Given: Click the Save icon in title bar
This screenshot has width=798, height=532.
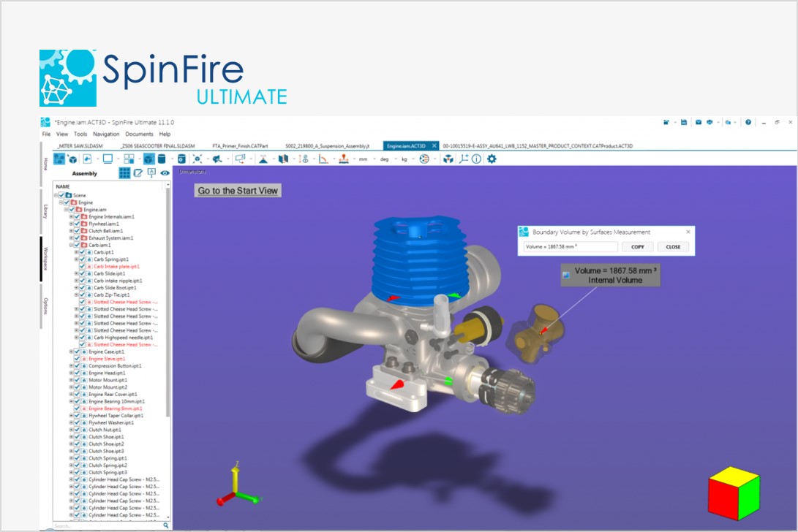Looking at the screenshot, I should 683,122.
